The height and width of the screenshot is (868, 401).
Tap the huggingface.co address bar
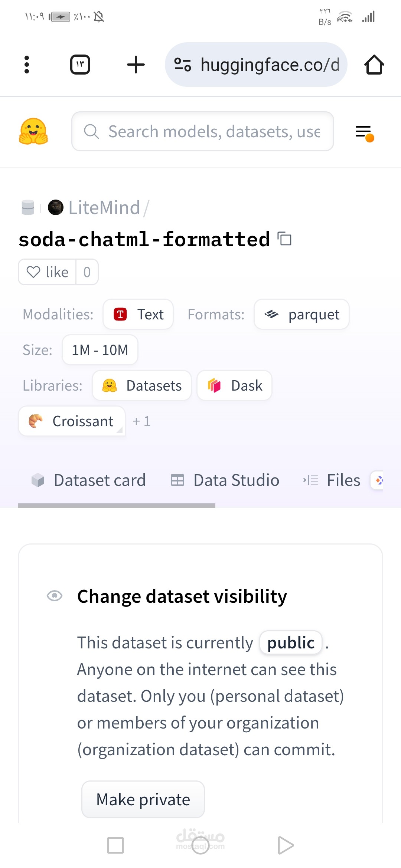[270, 65]
